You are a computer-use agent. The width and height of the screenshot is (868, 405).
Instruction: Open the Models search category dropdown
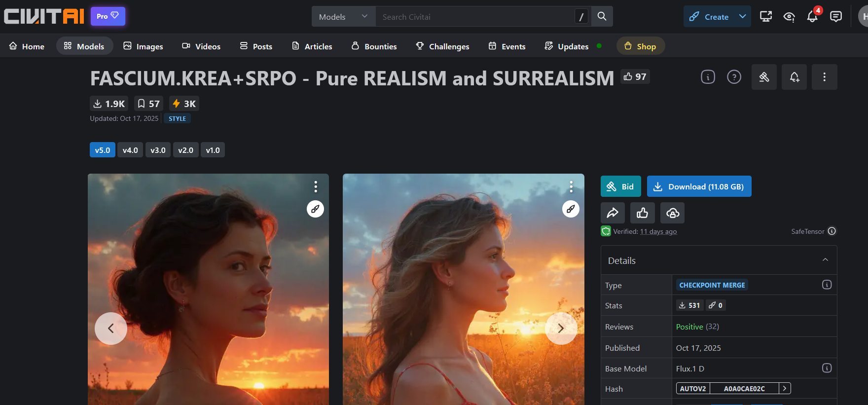coord(343,16)
